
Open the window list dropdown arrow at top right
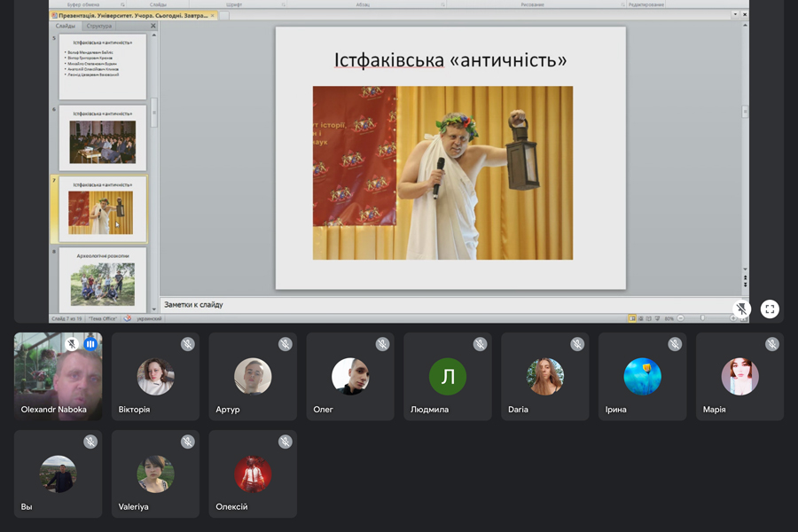click(734, 15)
